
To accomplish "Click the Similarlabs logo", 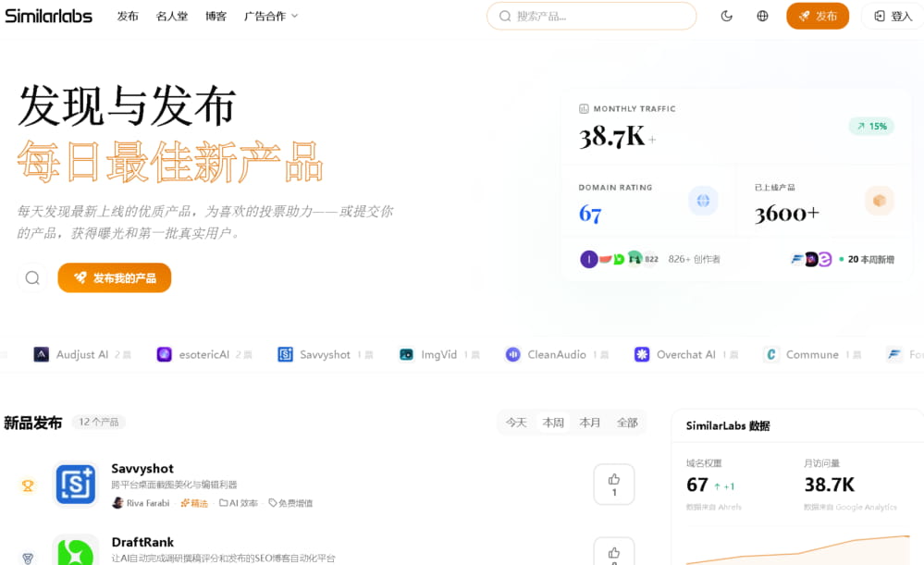I will pyautogui.click(x=48, y=16).
